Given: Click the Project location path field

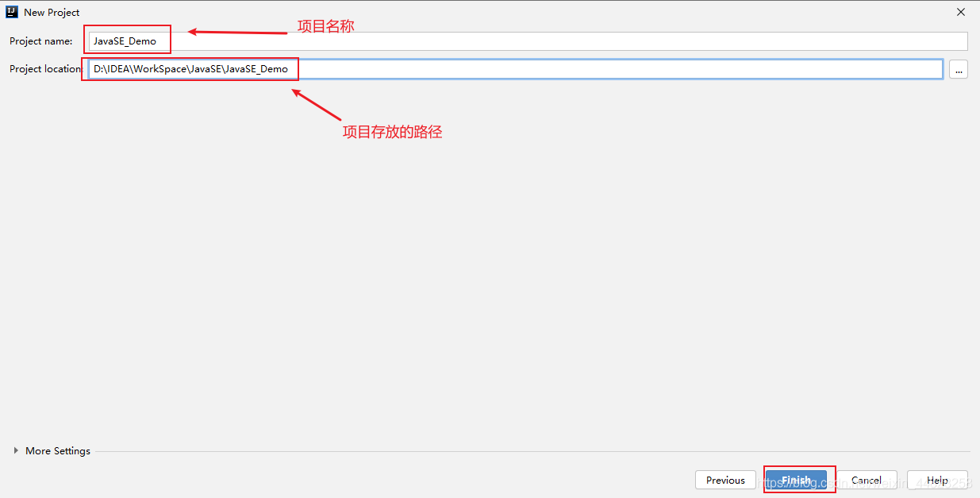Looking at the screenshot, I should coord(516,69).
